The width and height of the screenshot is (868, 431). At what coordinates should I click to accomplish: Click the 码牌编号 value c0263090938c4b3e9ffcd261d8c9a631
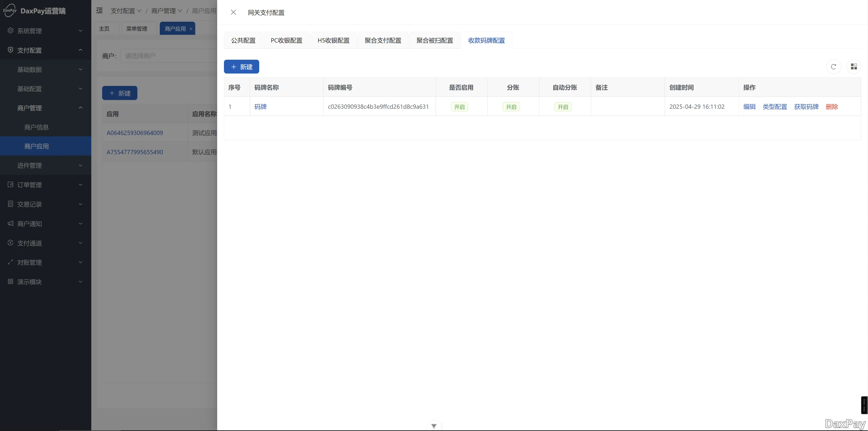point(378,107)
